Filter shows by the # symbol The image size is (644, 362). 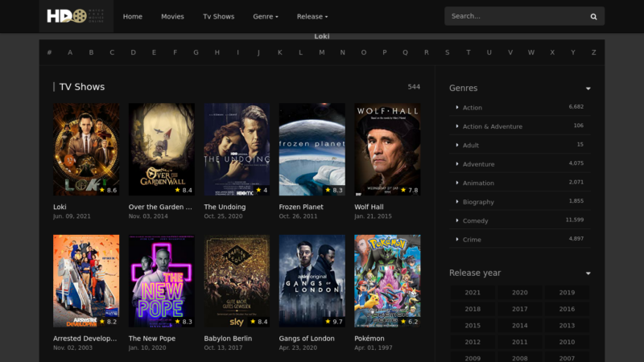coord(49,52)
